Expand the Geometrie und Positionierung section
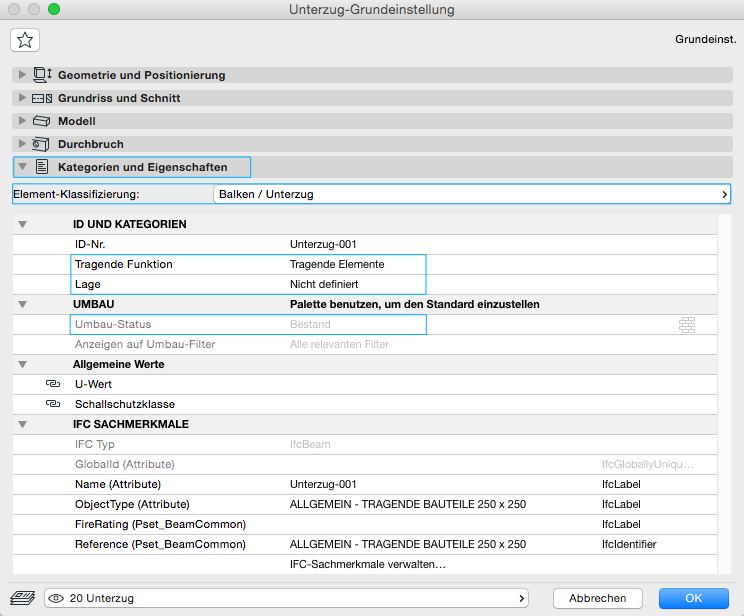Viewport: 744px width, 616px height. pyautogui.click(x=23, y=75)
